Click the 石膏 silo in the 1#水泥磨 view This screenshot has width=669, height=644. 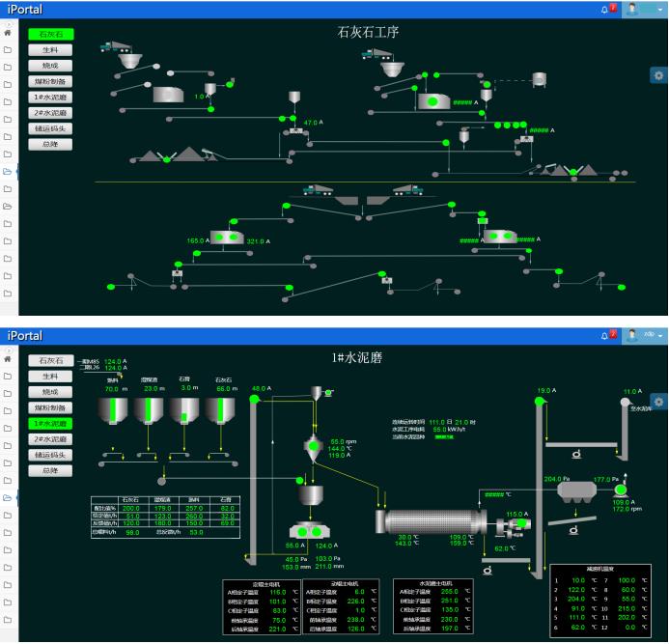click(183, 410)
